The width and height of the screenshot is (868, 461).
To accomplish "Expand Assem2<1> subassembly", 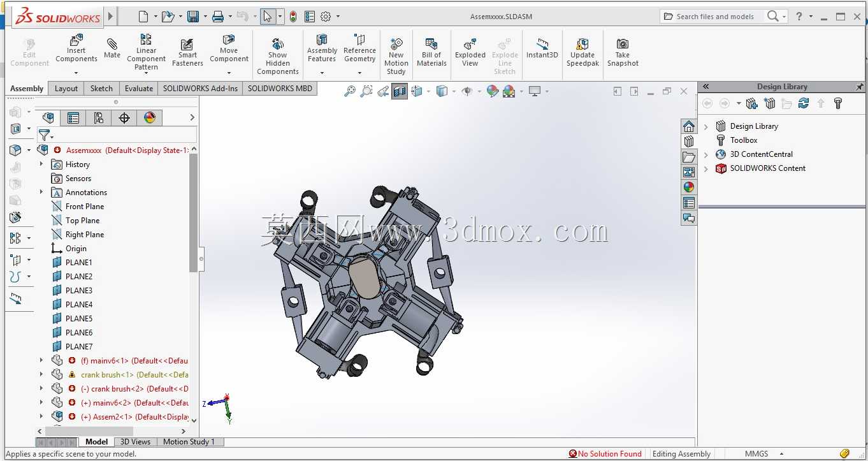I will click(x=41, y=416).
